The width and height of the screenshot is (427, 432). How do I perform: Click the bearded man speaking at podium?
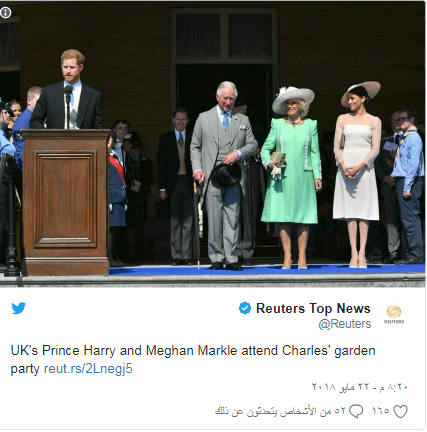tap(68, 89)
